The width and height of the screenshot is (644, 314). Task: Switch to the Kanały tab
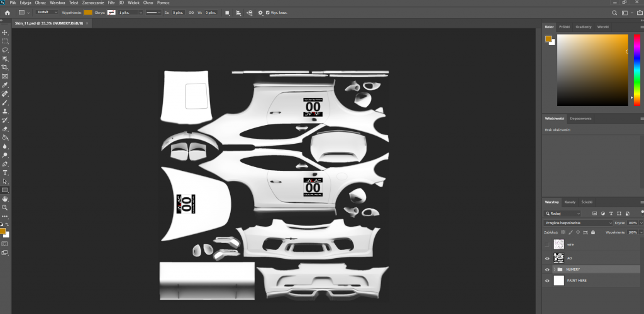[x=570, y=202]
